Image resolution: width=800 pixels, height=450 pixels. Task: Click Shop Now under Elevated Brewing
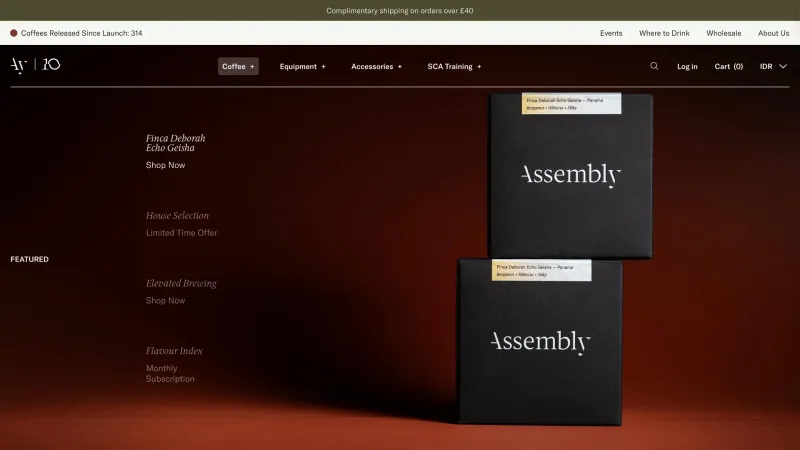165,301
